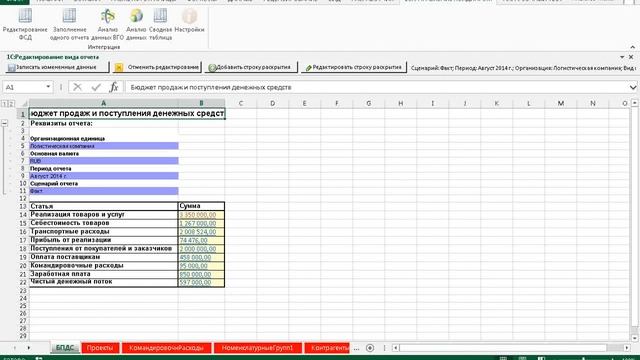The height and width of the screenshot is (360, 640).
Task: Click the Август 2014 г. cell
Action: click(104, 176)
